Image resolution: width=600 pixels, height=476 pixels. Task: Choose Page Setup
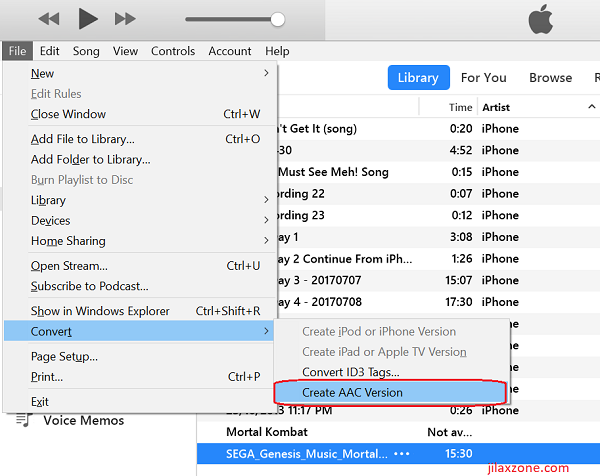point(140,356)
